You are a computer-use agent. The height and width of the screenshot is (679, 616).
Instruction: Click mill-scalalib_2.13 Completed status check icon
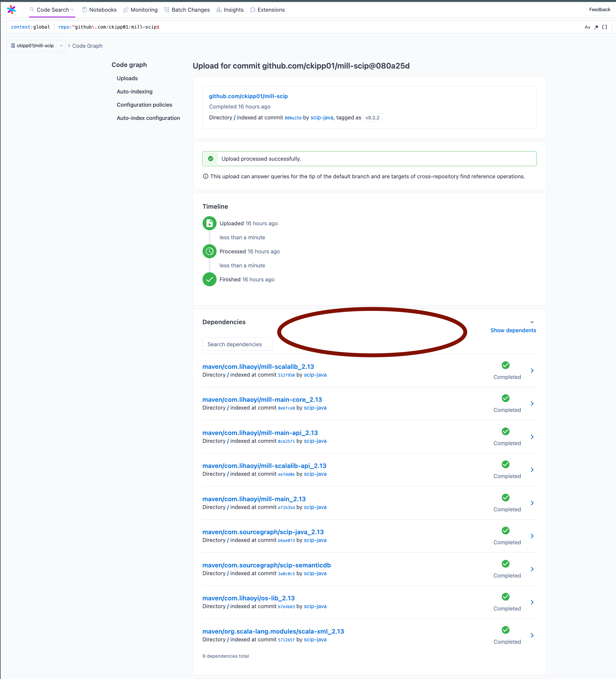tap(505, 365)
